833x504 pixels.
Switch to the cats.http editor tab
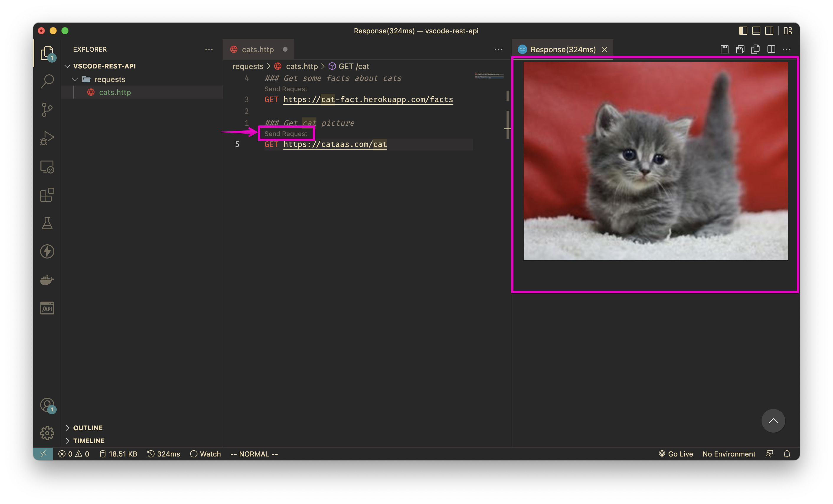tap(258, 49)
